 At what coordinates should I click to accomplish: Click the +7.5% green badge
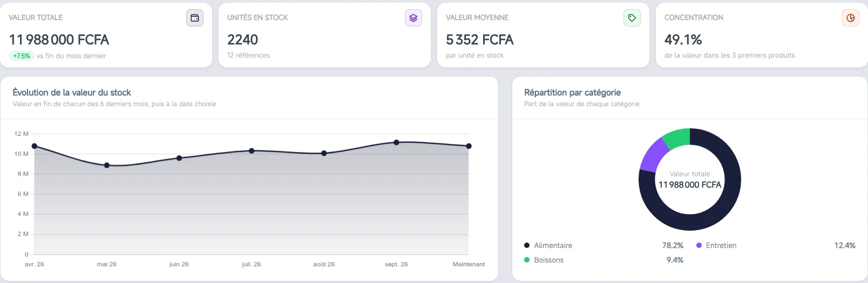22,56
